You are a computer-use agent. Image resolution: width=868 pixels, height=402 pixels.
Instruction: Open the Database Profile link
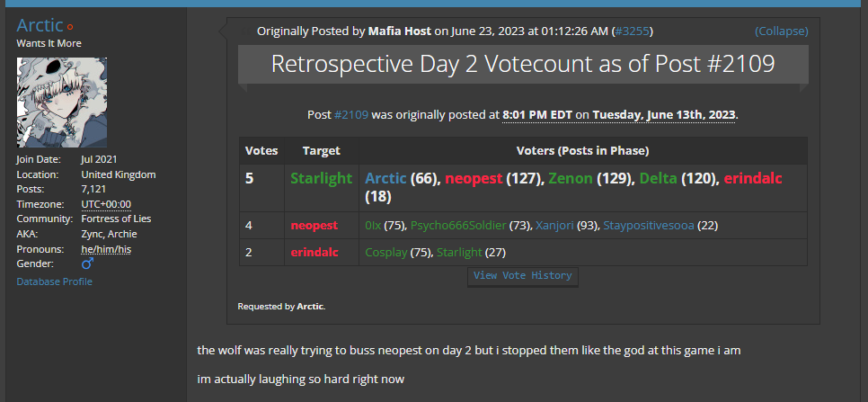tap(54, 281)
